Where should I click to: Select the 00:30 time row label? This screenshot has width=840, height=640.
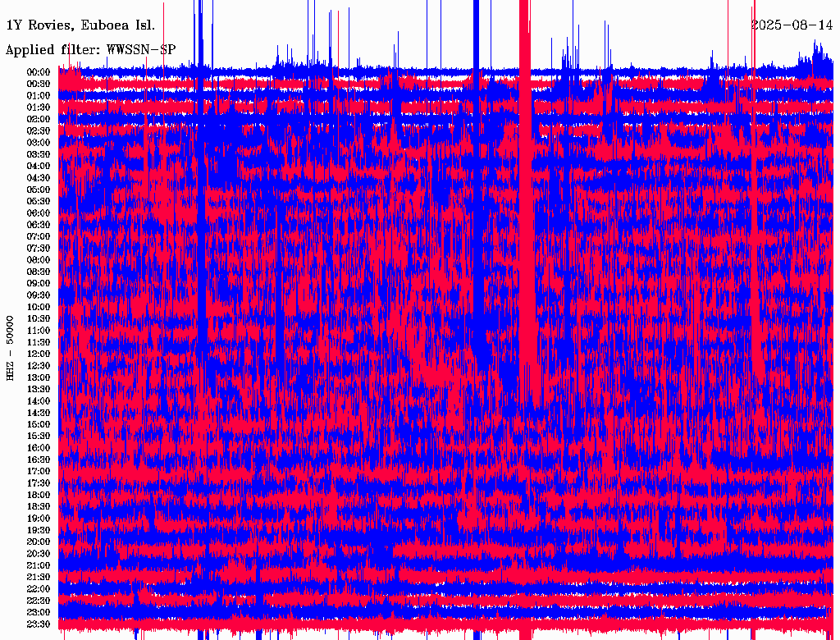pyautogui.click(x=39, y=85)
